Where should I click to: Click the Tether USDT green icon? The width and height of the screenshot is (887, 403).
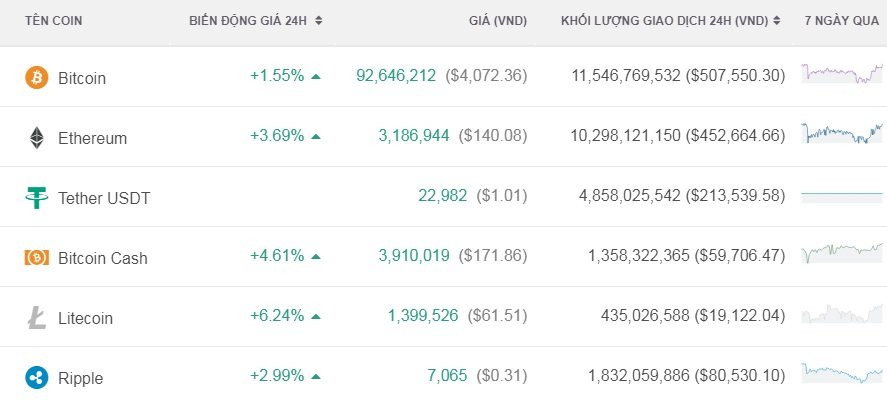[36, 197]
